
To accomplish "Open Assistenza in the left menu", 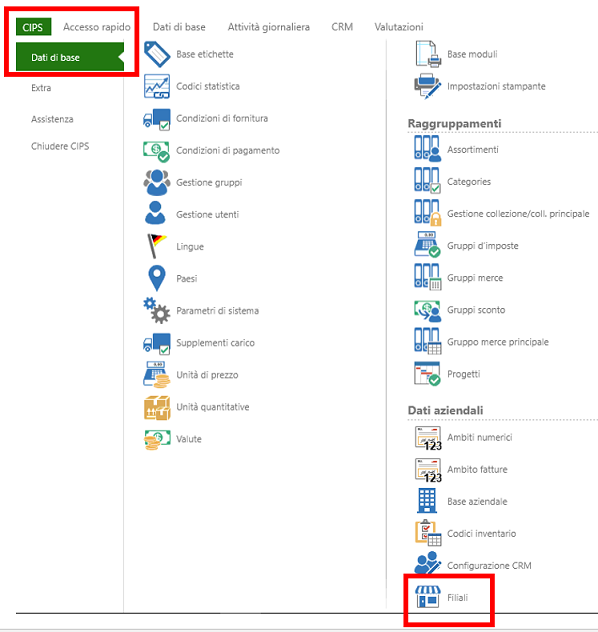I will (52, 119).
